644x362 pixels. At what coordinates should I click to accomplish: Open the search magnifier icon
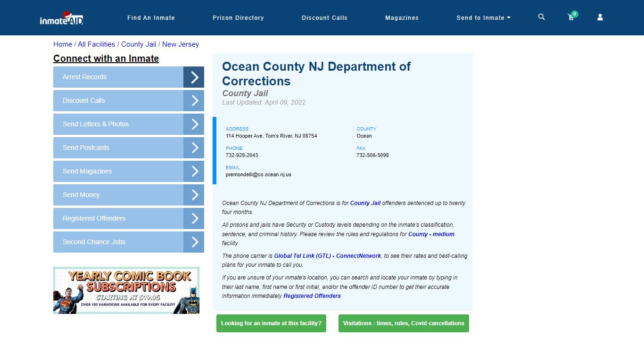(x=541, y=17)
